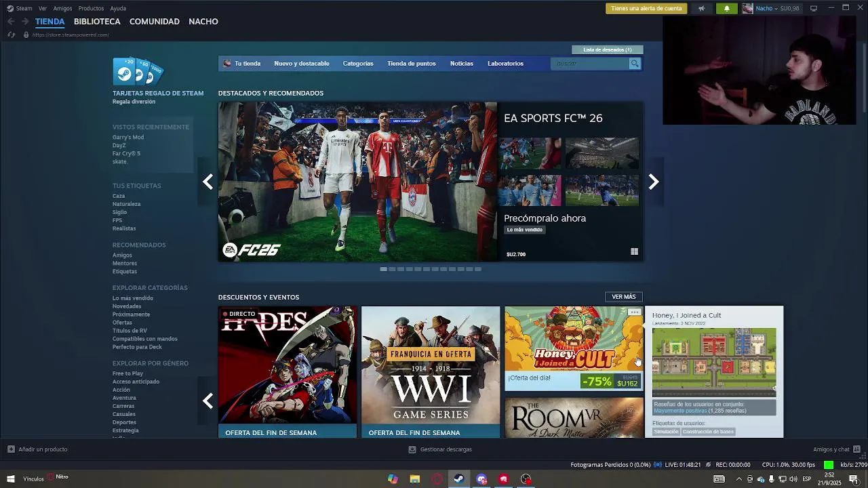
Task: Open Tienda de puntos
Action: (x=412, y=64)
